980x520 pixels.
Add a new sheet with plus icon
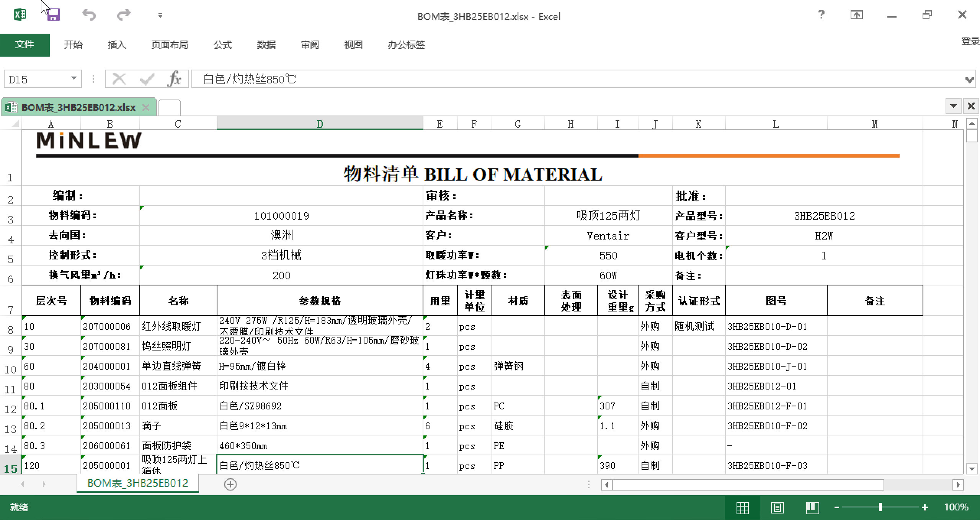230,484
